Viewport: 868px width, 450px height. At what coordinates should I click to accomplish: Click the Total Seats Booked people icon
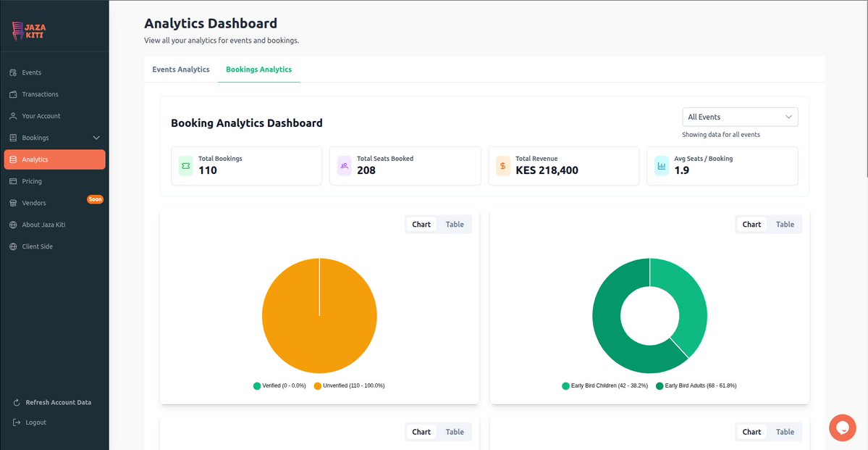click(345, 166)
